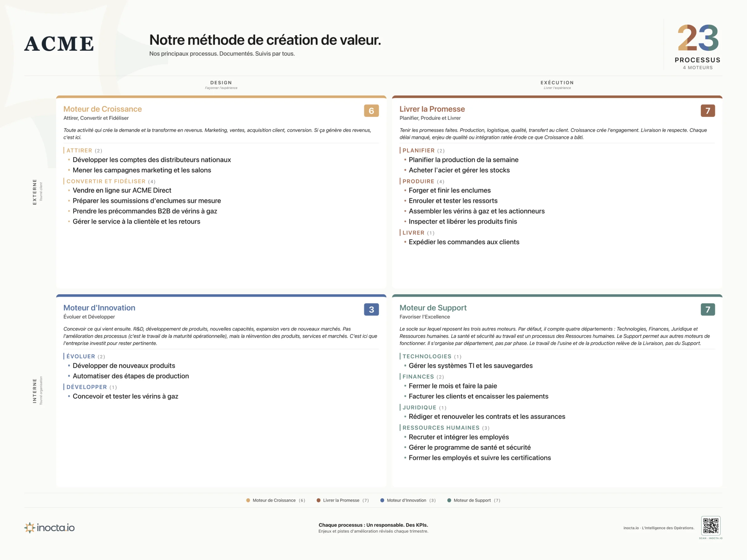Viewport: 747px width, 560px height.
Task: Click "Acheter l'acier et gérer les stocks"
Action: click(x=459, y=170)
